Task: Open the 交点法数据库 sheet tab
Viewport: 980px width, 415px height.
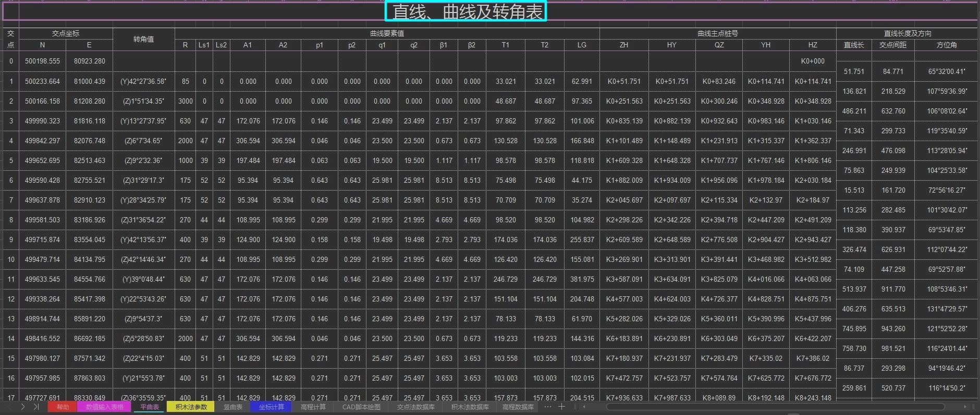Action: point(415,407)
